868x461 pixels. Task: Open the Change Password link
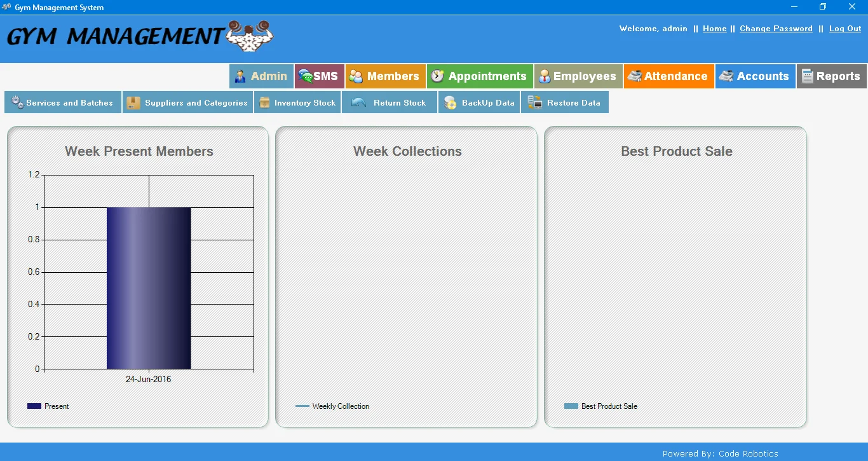[x=776, y=29]
